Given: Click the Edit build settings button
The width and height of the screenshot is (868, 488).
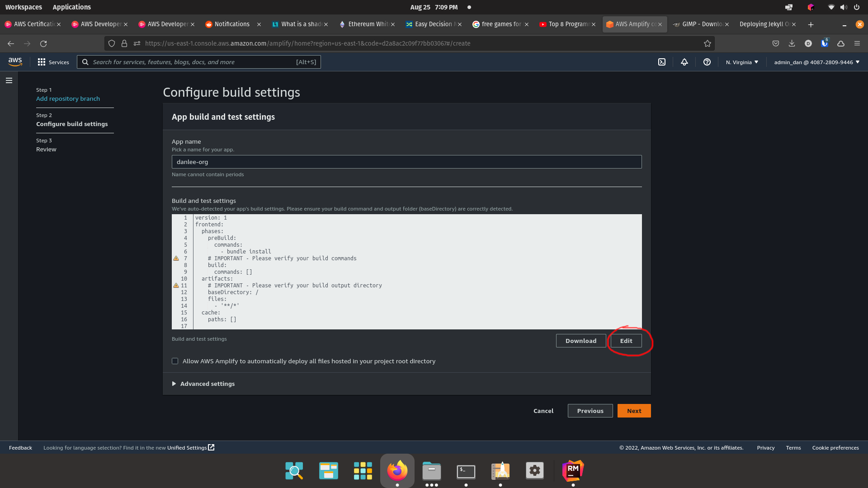Looking at the screenshot, I should click(626, 341).
